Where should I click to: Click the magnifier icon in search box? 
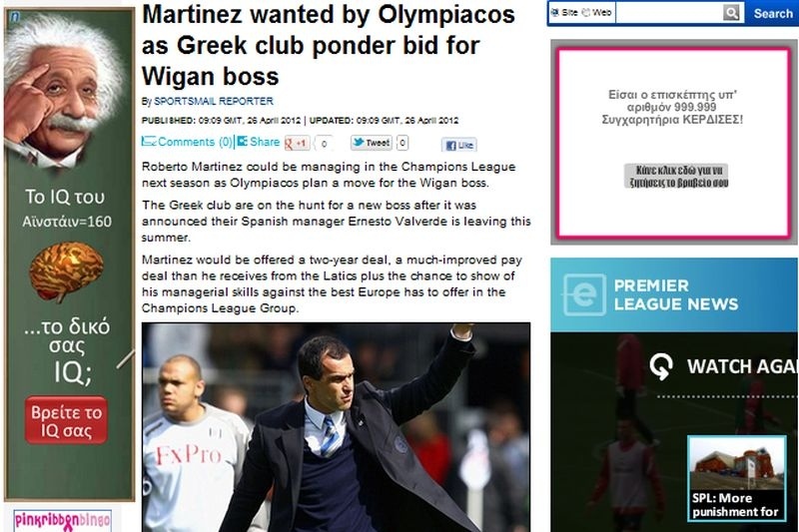[x=731, y=13]
